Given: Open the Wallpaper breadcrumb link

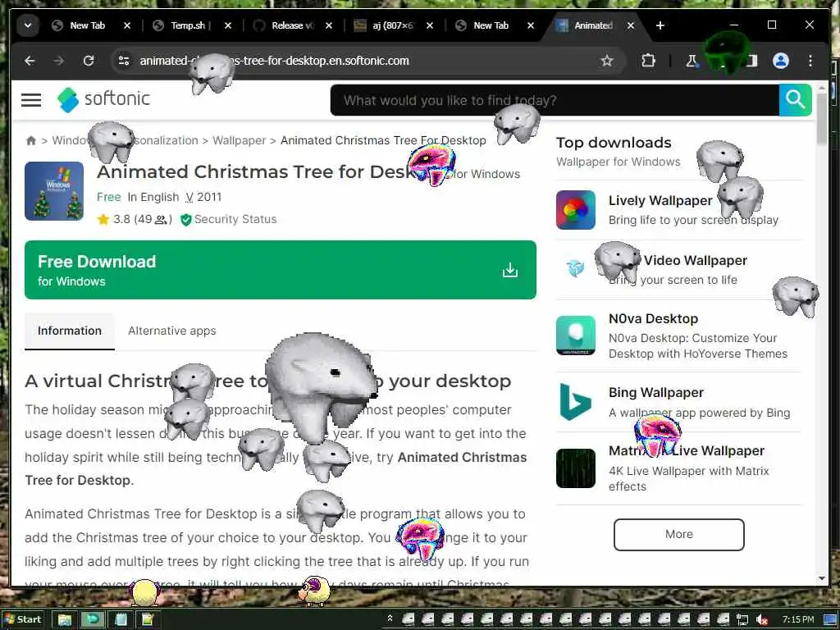Looking at the screenshot, I should tap(239, 140).
